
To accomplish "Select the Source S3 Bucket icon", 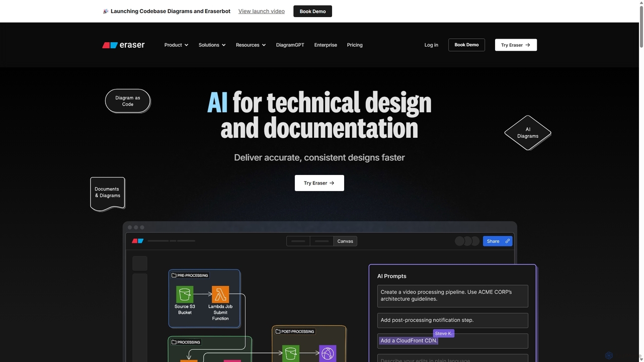I will point(185,294).
